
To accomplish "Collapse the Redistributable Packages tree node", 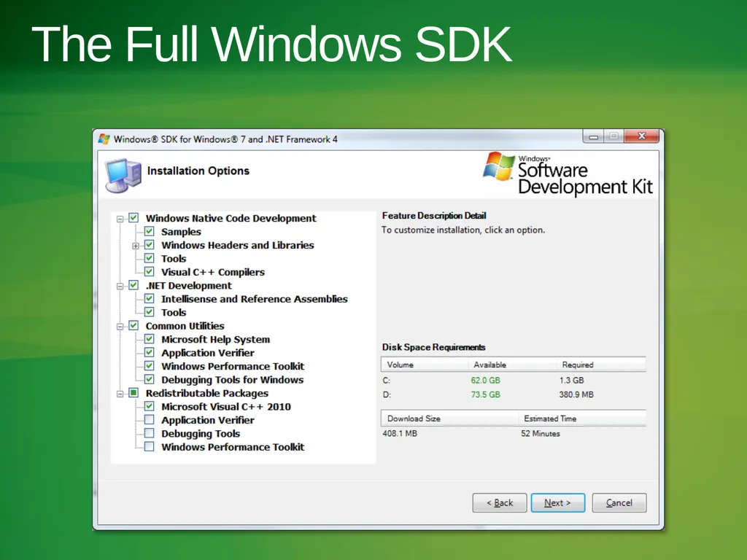I will [120, 394].
